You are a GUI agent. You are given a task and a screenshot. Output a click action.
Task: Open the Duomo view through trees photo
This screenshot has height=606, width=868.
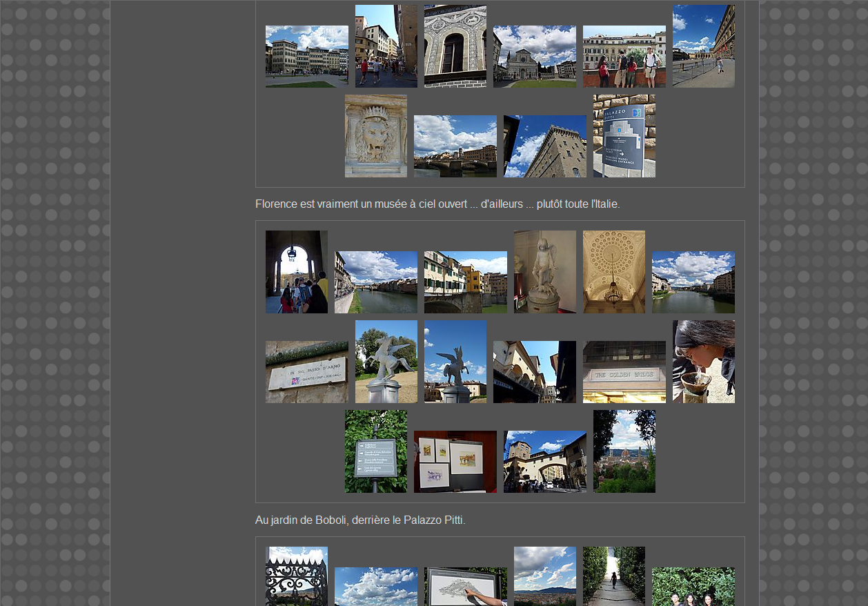click(624, 451)
